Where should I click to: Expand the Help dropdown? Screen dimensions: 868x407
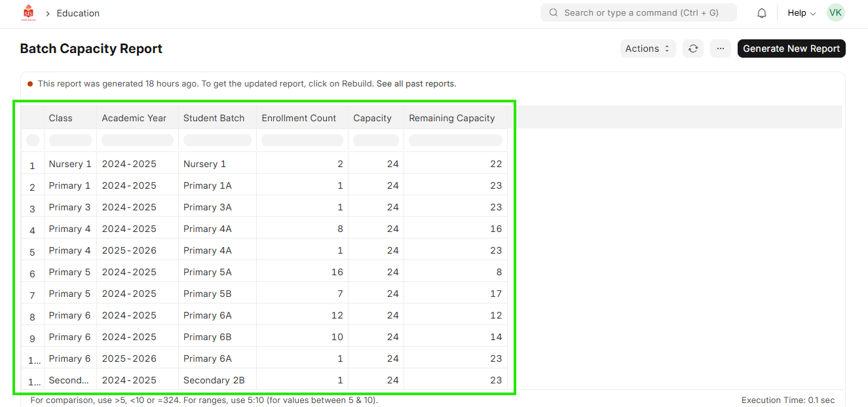click(x=801, y=13)
